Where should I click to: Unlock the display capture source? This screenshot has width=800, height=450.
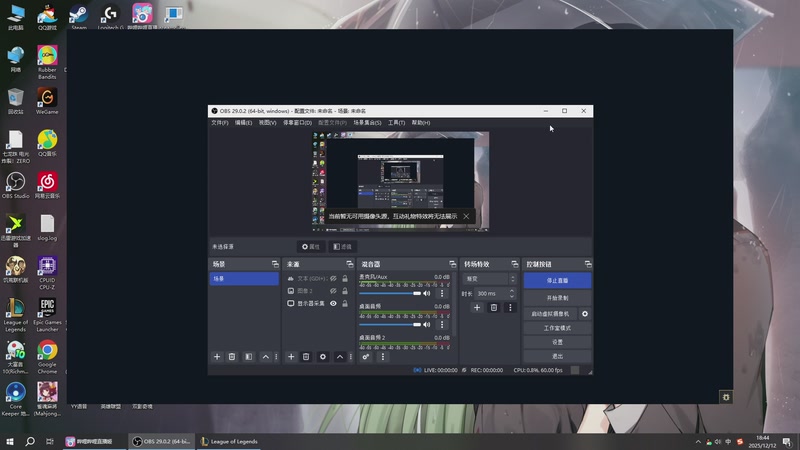pos(345,304)
